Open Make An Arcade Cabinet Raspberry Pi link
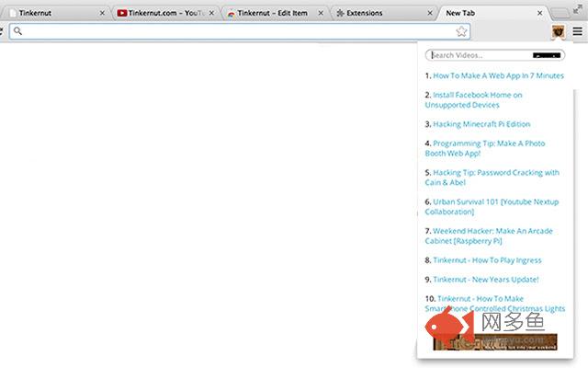Image resolution: width=588 pixels, height=368 pixels. pyautogui.click(x=489, y=236)
